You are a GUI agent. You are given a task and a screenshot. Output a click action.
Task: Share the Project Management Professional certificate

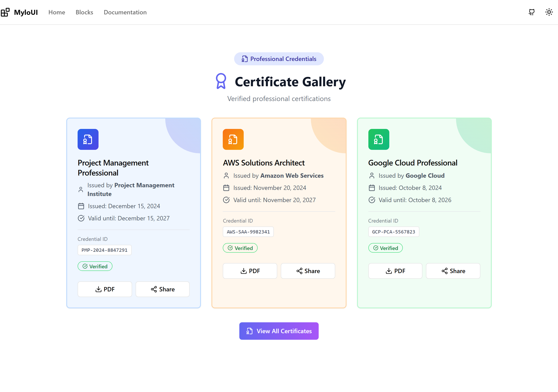pyautogui.click(x=163, y=289)
